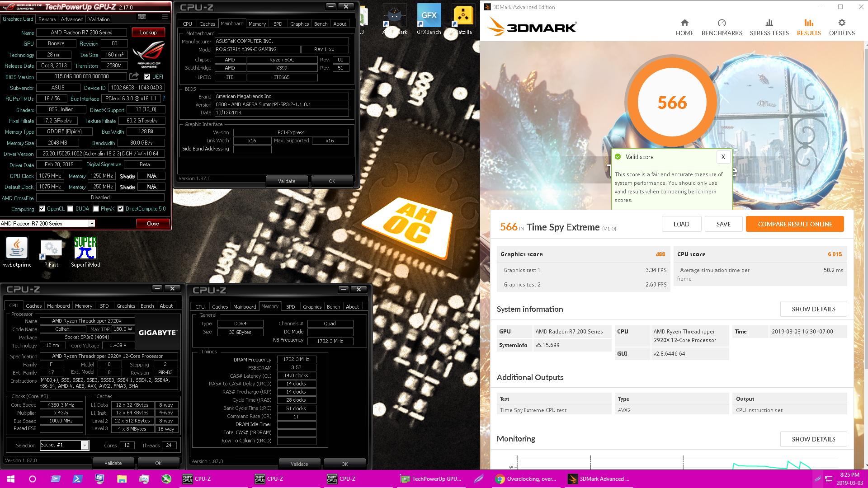Open Bench tab in the Memory CPU-Z window
Screen dimensions: 868x488
click(334, 307)
